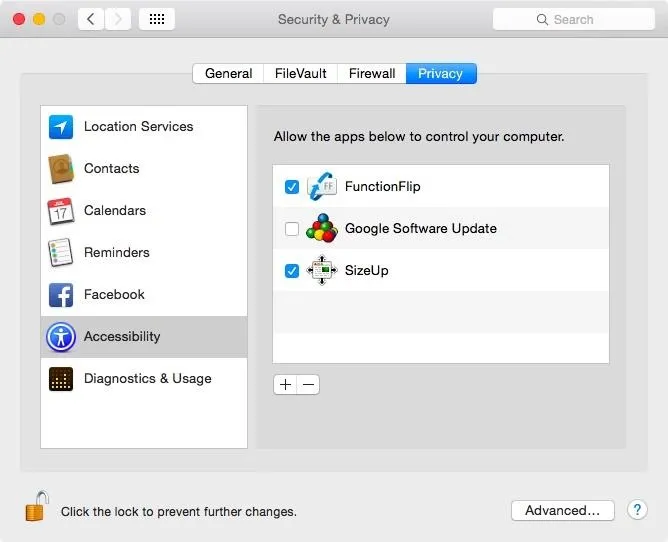Image resolution: width=668 pixels, height=542 pixels.
Task: Select the Diagnostics & Usage text label
Action: coord(148,378)
